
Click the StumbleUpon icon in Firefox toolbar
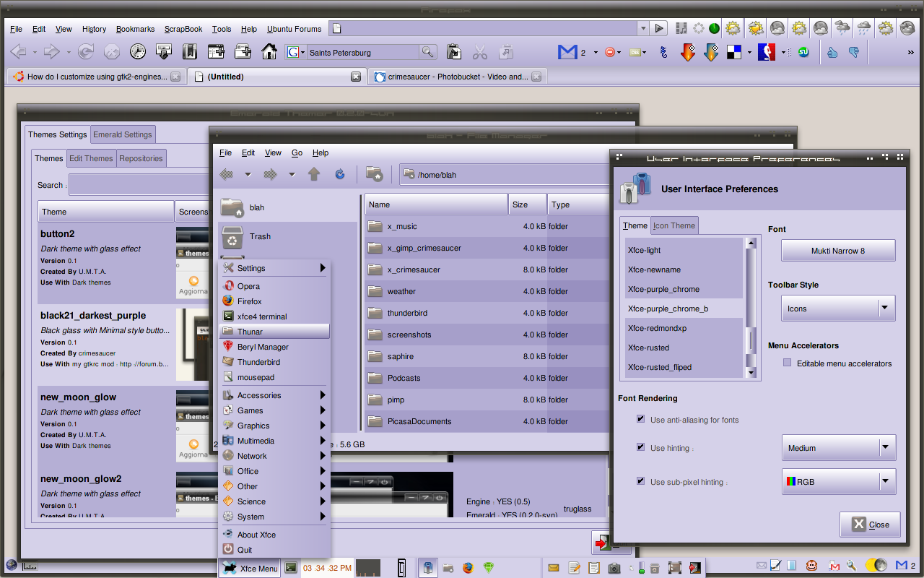pyautogui.click(x=803, y=52)
